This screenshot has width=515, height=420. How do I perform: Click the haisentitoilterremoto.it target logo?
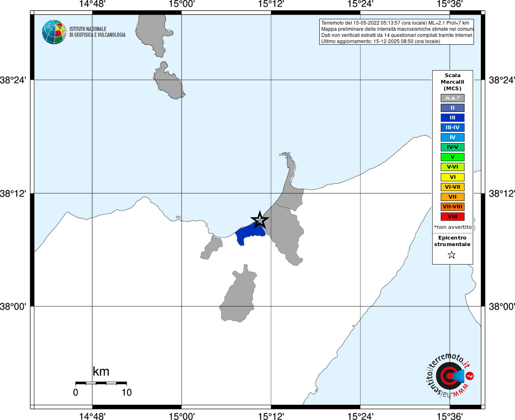450,376
